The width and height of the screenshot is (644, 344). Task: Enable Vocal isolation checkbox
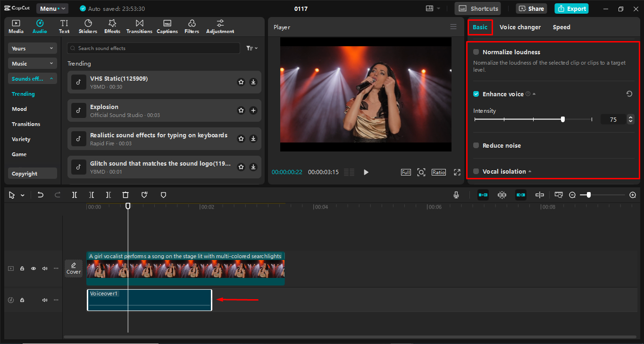tap(476, 171)
